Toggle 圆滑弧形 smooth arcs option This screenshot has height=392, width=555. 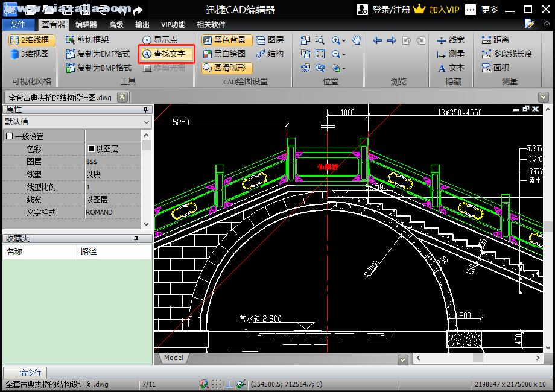pos(227,68)
